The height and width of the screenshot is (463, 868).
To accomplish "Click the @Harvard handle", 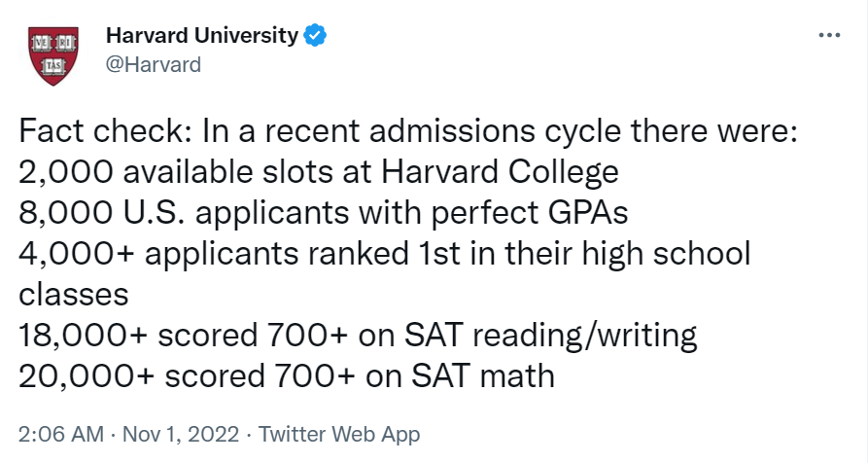I will tap(153, 65).
